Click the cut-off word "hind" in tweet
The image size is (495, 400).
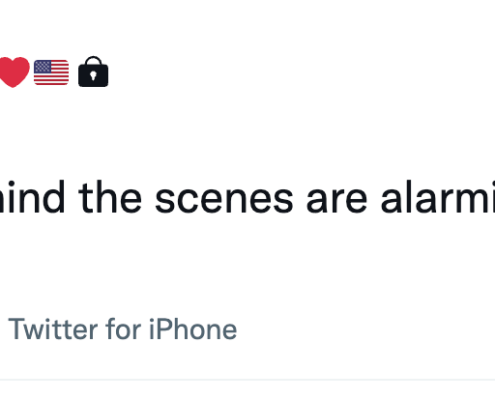click(32, 197)
